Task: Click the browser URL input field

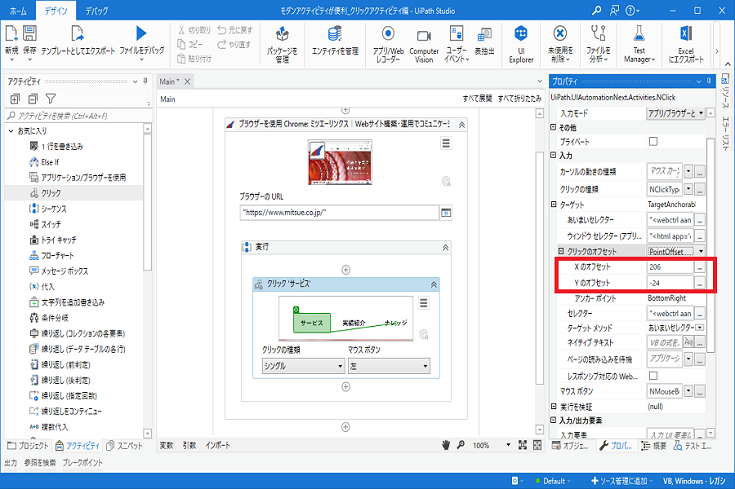Action: 339,213
